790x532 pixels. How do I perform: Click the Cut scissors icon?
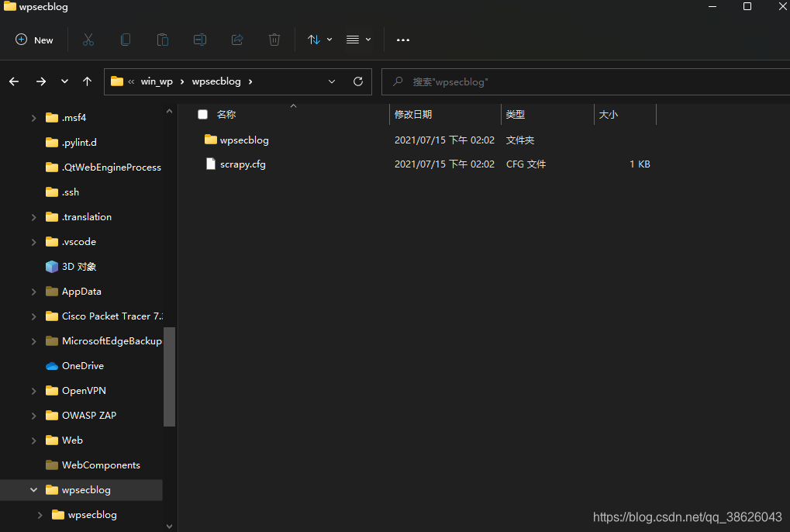click(x=88, y=40)
